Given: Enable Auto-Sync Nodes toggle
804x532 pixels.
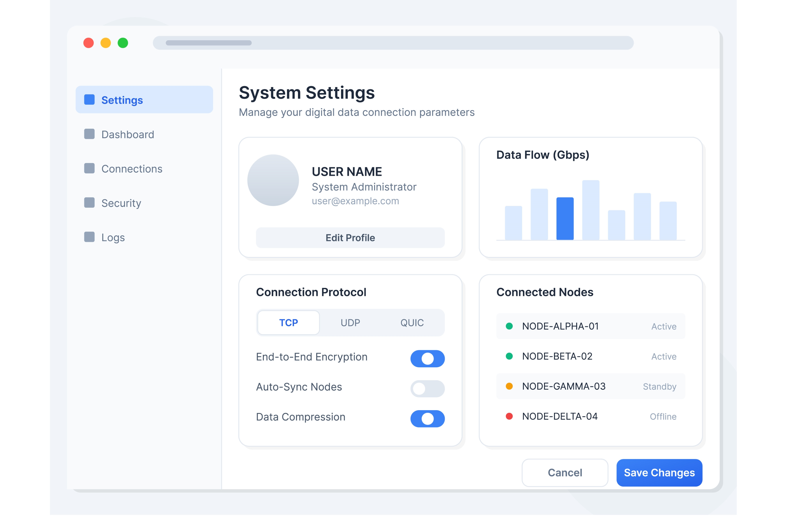Looking at the screenshot, I should point(427,389).
